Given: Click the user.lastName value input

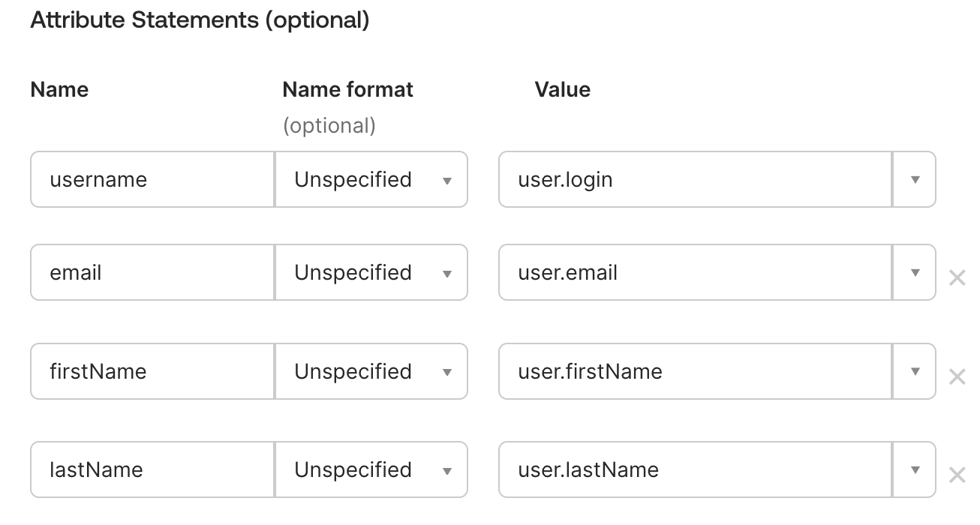Looking at the screenshot, I should (675, 470).
